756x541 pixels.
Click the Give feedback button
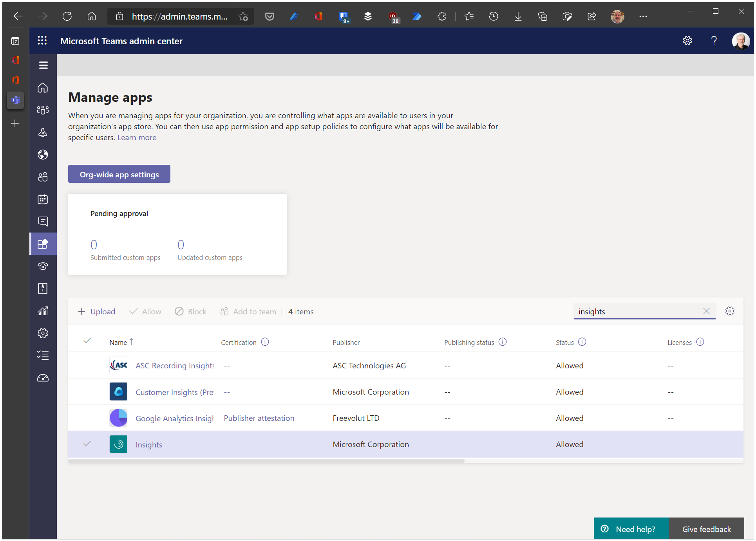(706, 528)
